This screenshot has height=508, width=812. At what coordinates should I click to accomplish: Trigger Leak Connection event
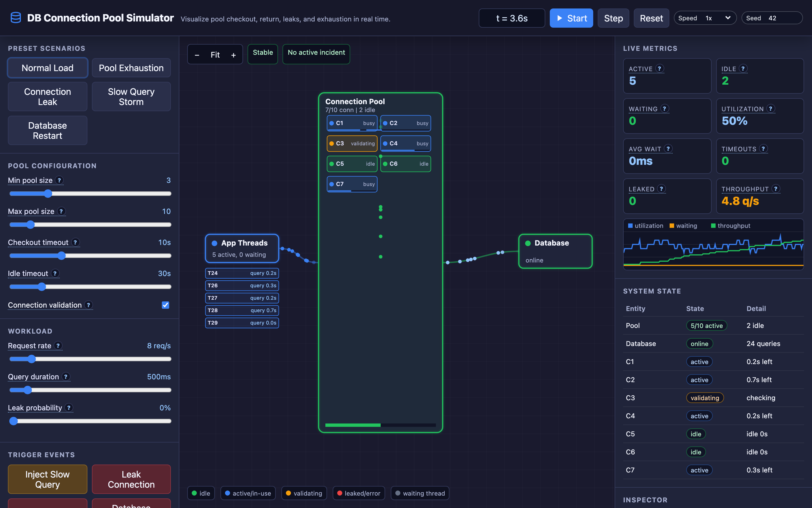click(131, 479)
